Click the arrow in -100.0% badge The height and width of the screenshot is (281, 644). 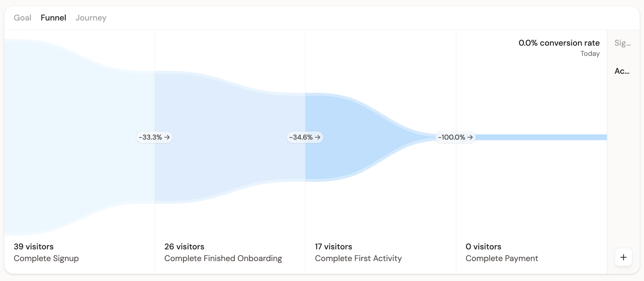coord(470,137)
